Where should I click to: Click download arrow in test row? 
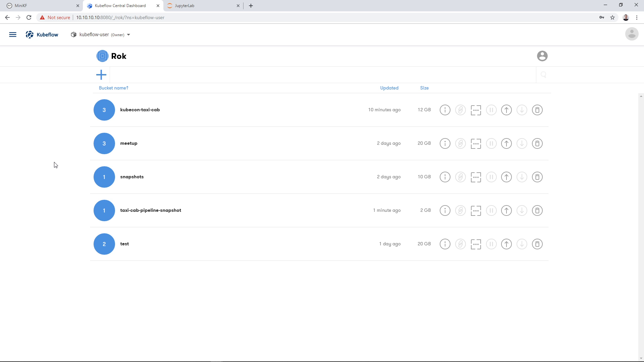(x=522, y=244)
